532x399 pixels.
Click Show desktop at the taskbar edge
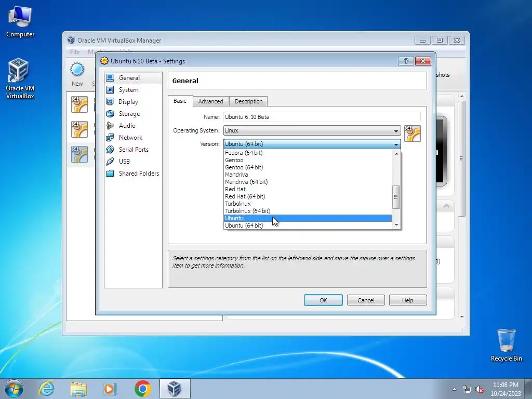pyautogui.click(x=528, y=389)
